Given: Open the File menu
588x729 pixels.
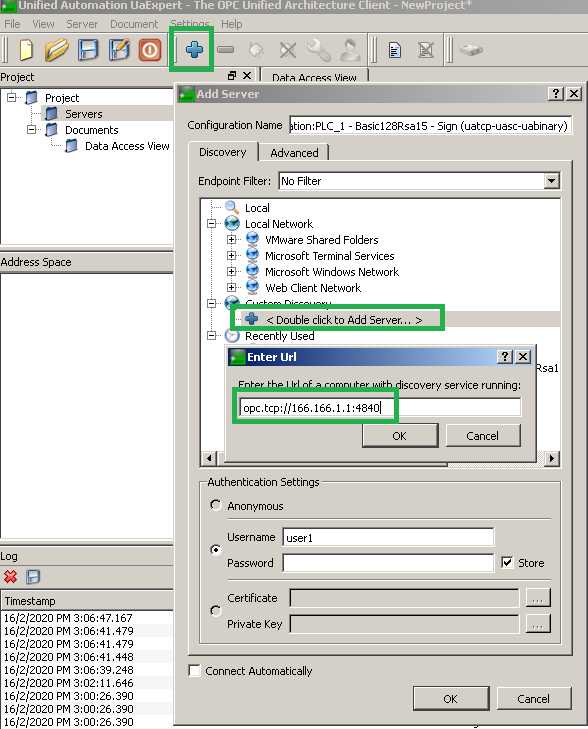Looking at the screenshot, I should [12, 24].
